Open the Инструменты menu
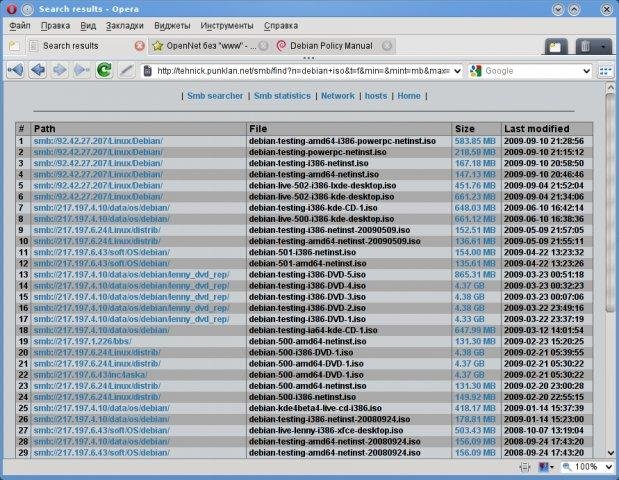This screenshot has width=619, height=480. [x=227, y=26]
